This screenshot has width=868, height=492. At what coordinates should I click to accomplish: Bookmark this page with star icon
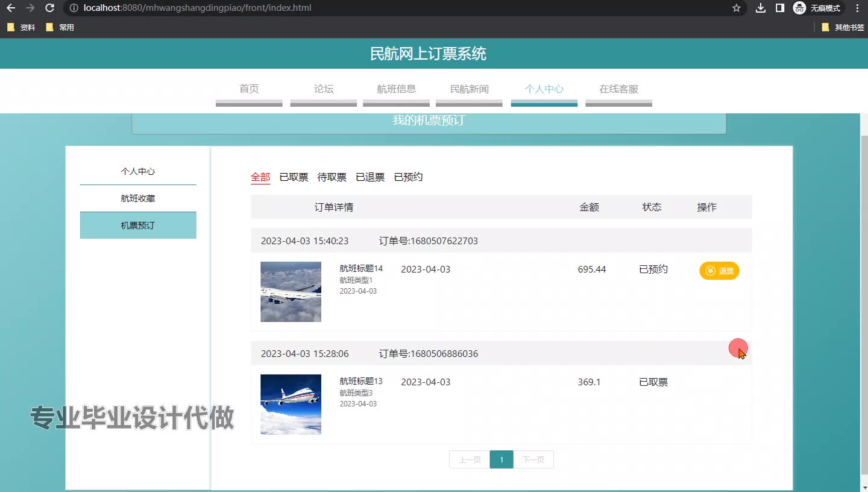736,8
